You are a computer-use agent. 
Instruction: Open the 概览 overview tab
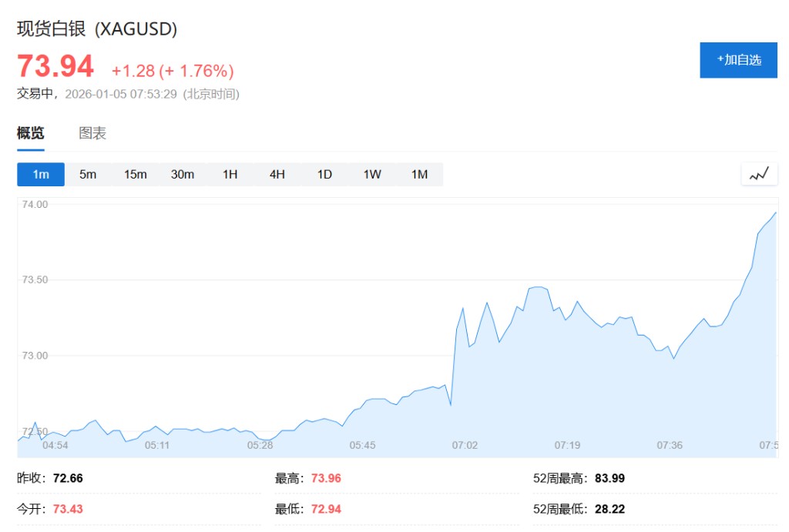click(31, 133)
